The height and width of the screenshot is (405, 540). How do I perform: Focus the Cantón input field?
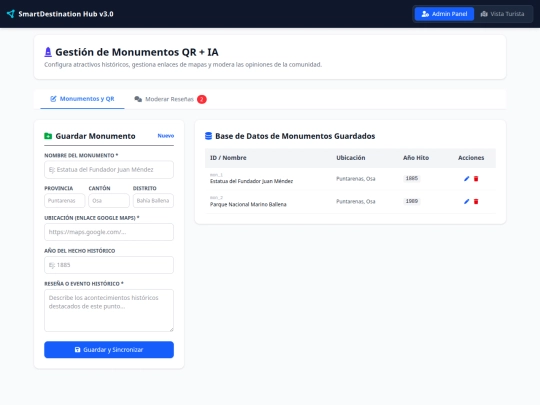point(109,201)
